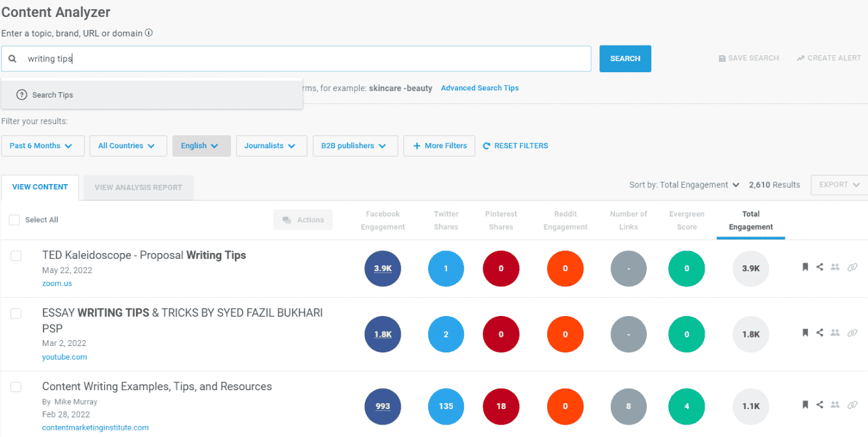Image resolution: width=868 pixels, height=437 pixels.
Task: Open Advanced Search Tips link
Action: tap(480, 88)
